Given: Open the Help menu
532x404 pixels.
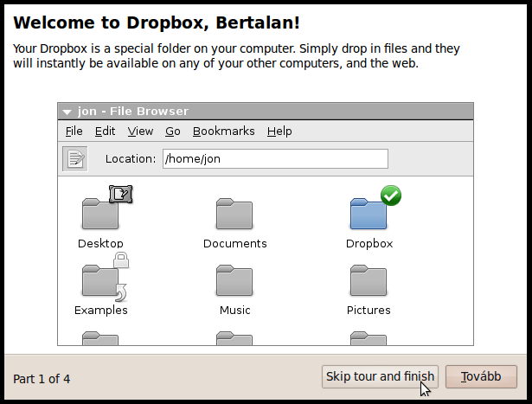Looking at the screenshot, I should tap(279, 131).
